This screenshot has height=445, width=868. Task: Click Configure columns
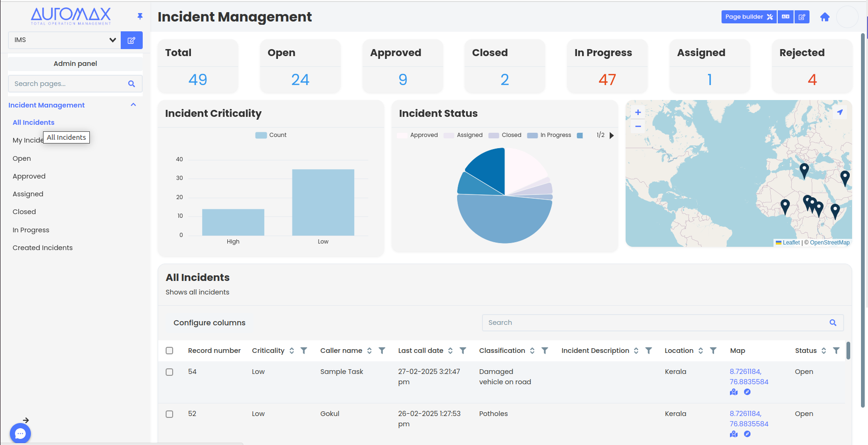point(210,323)
